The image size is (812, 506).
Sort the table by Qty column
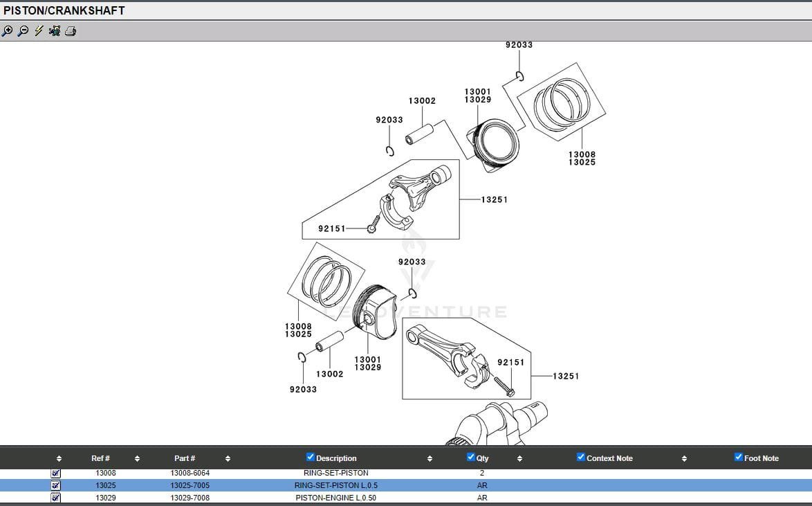point(519,458)
